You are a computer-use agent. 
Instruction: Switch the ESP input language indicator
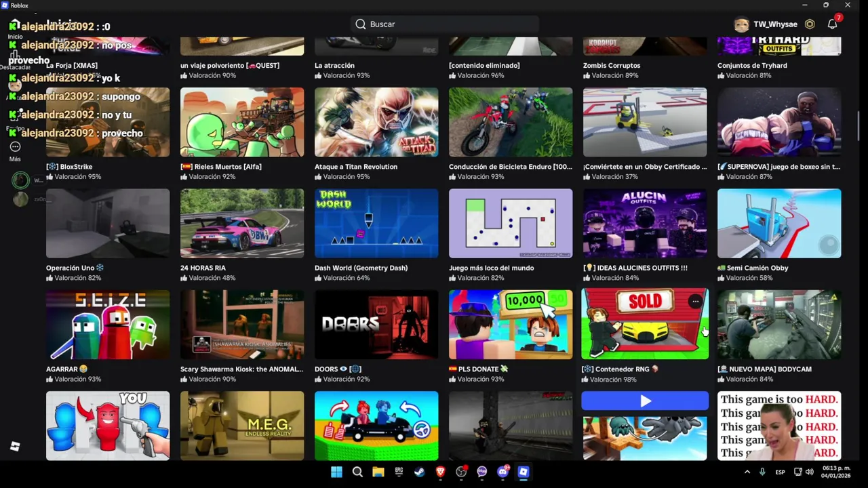click(x=781, y=472)
